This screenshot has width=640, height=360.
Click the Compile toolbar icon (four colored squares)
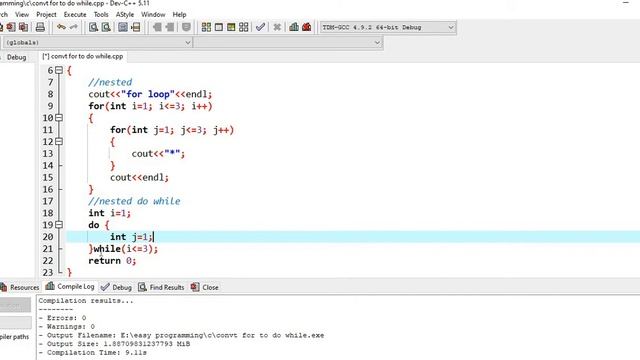tap(207, 27)
